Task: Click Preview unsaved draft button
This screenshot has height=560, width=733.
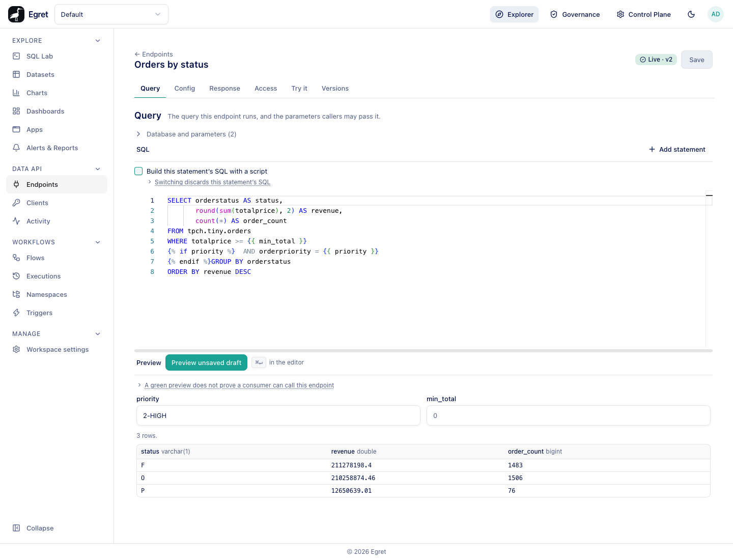Action: pyautogui.click(x=207, y=362)
